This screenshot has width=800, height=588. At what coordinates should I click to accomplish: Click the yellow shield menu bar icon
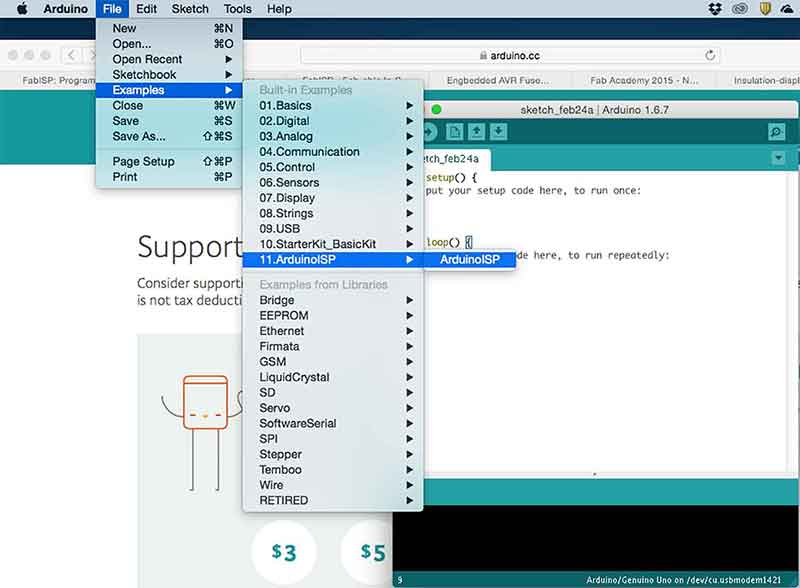point(765,9)
